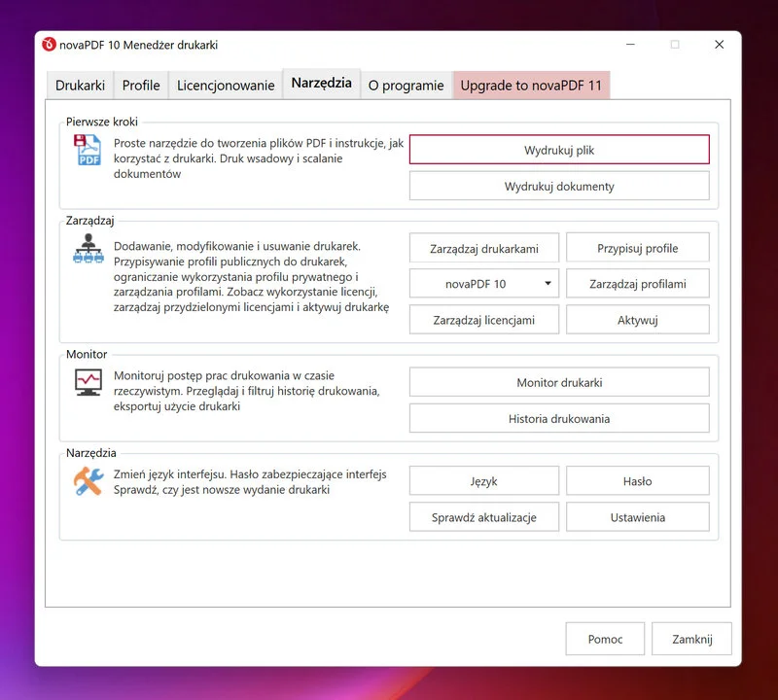This screenshot has width=778, height=700.
Task: Open the Profile tab
Action: 141,86
